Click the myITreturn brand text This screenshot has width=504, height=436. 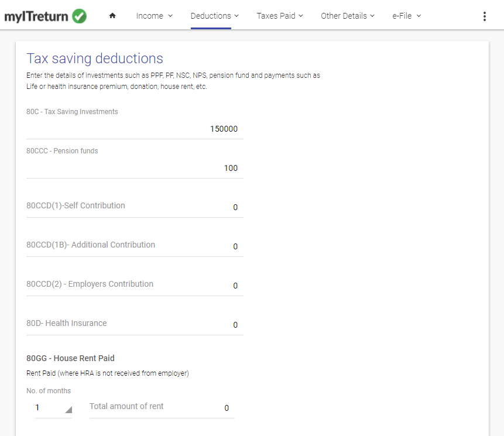[36, 16]
